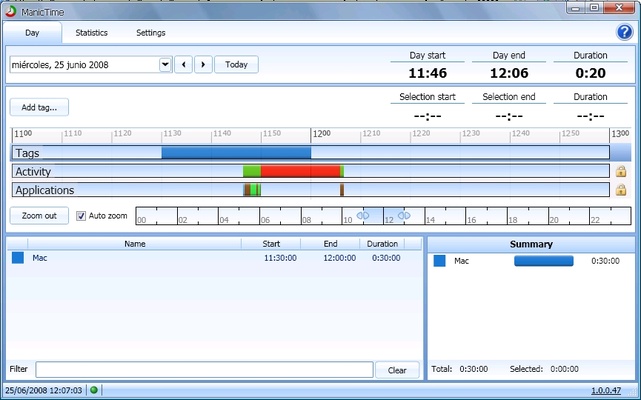The image size is (641, 400).
Task: Toggle the Auto zoom checkbox
Action: (81, 216)
